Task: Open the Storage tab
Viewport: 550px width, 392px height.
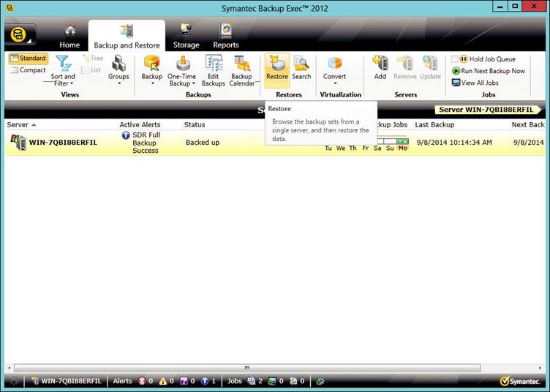Action: pos(186,37)
